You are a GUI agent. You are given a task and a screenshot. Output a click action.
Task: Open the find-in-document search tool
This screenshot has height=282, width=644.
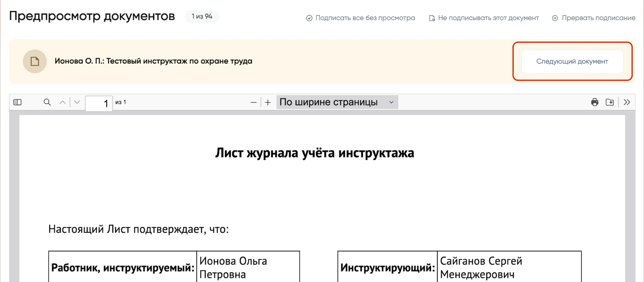[47, 102]
